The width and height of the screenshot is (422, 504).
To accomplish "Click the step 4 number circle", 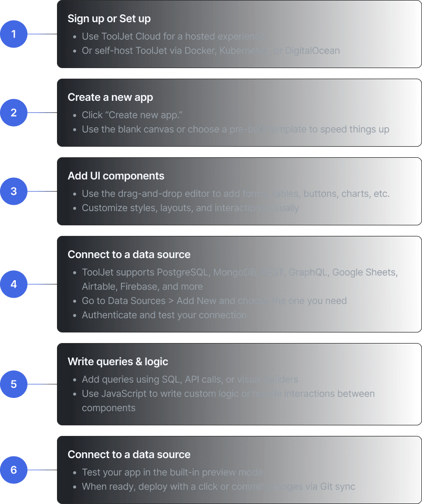I will click(14, 284).
